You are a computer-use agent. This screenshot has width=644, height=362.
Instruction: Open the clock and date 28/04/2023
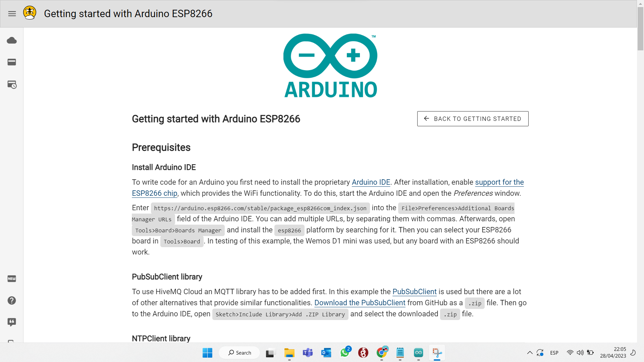(x=613, y=353)
